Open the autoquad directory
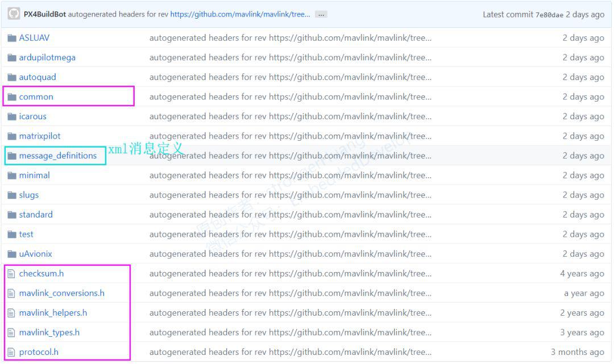614x364 pixels. [x=38, y=77]
